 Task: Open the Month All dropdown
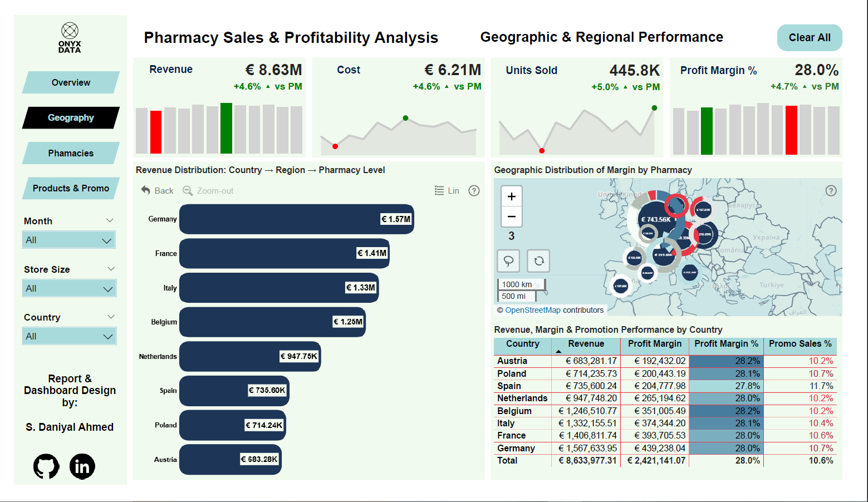(69, 240)
